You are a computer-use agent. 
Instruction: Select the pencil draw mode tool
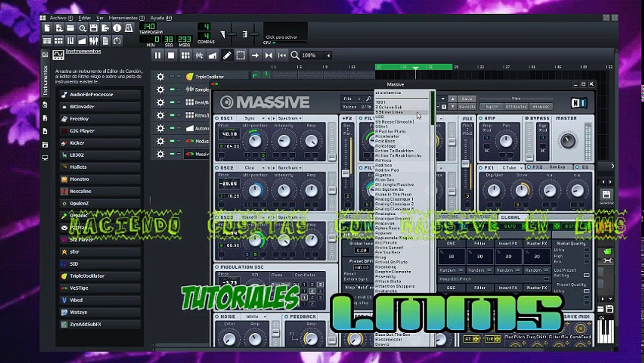[227, 55]
